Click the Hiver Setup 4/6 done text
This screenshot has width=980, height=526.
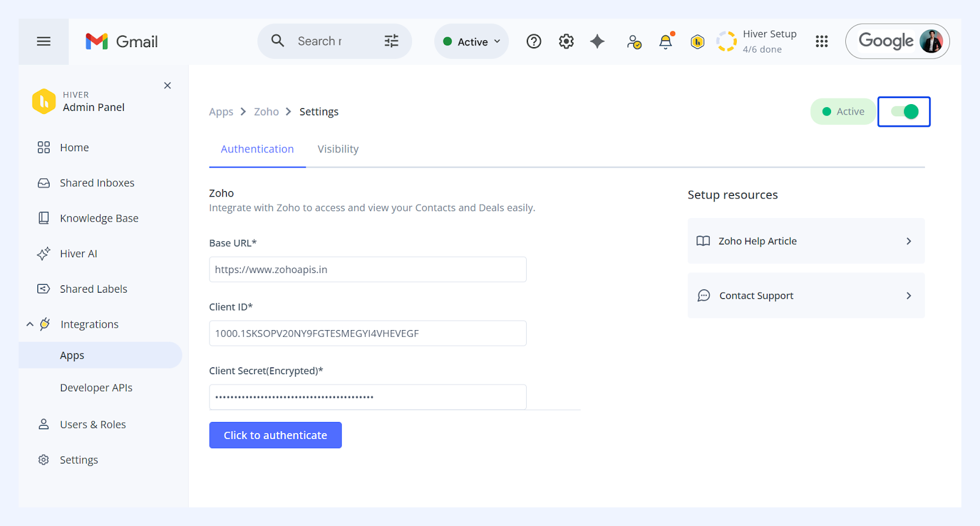coord(770,41)
